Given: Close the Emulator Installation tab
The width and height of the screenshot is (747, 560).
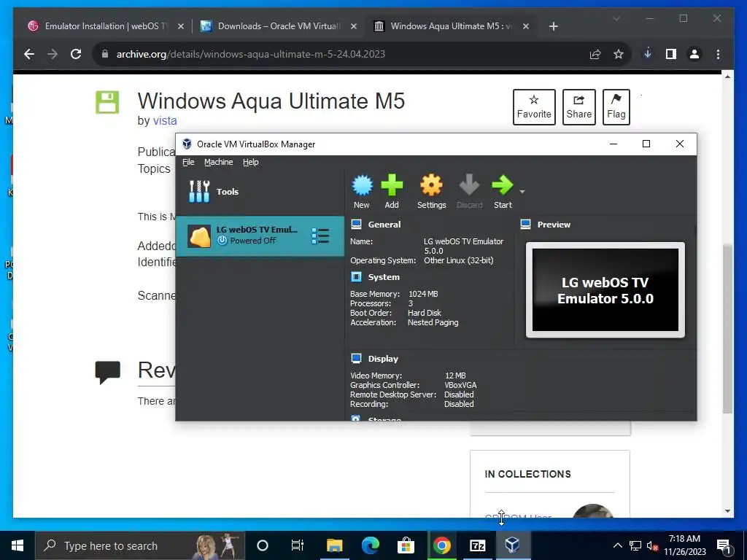Looking at the screenshot, I should coord(181,26).
